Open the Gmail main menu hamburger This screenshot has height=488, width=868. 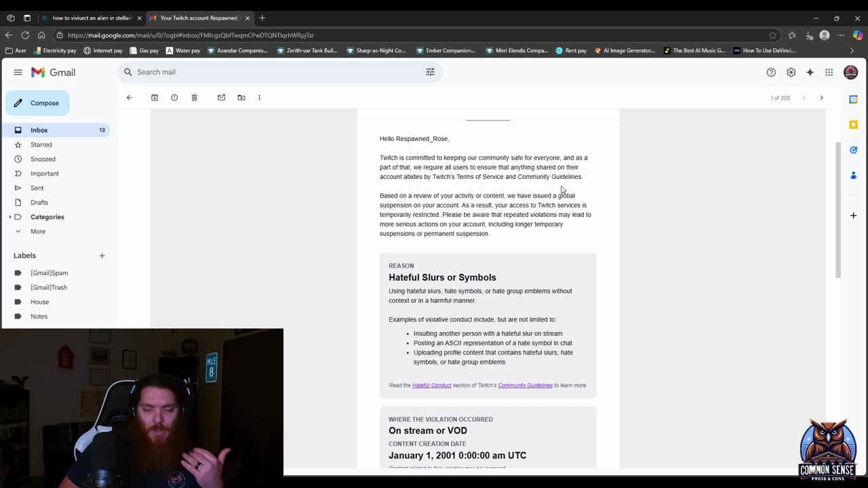(18, 72)
